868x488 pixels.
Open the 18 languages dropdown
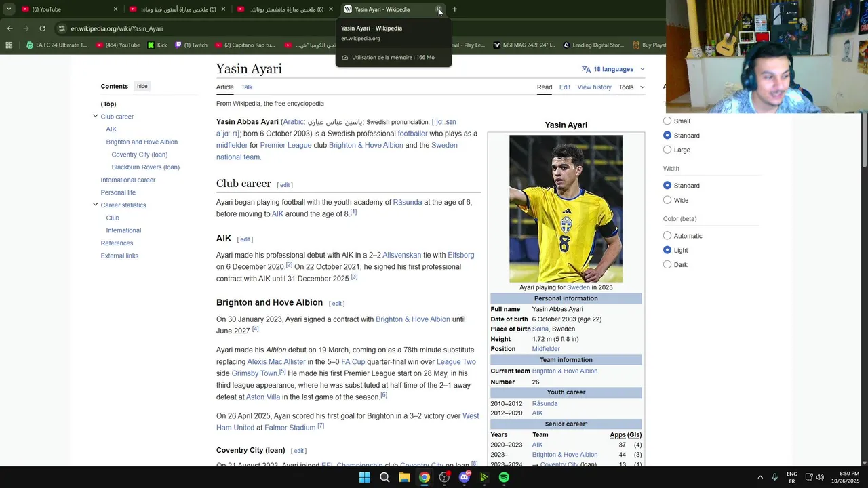[x=613, y=69]
